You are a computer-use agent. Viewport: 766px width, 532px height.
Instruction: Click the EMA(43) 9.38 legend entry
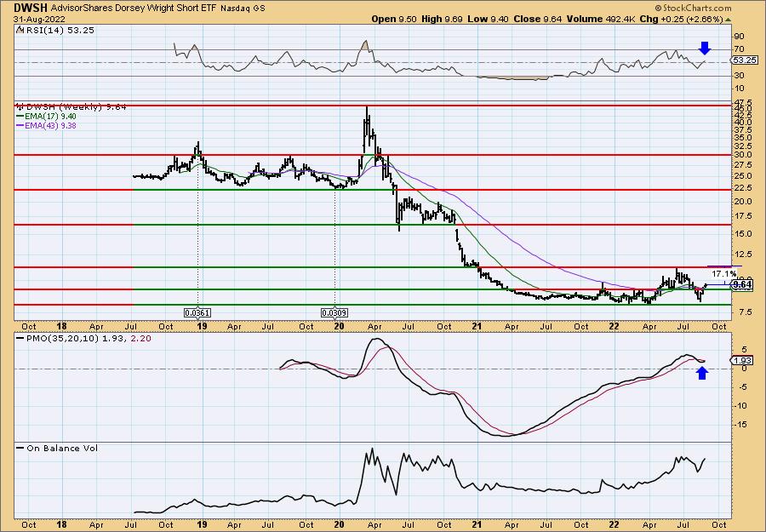point(47,125)
